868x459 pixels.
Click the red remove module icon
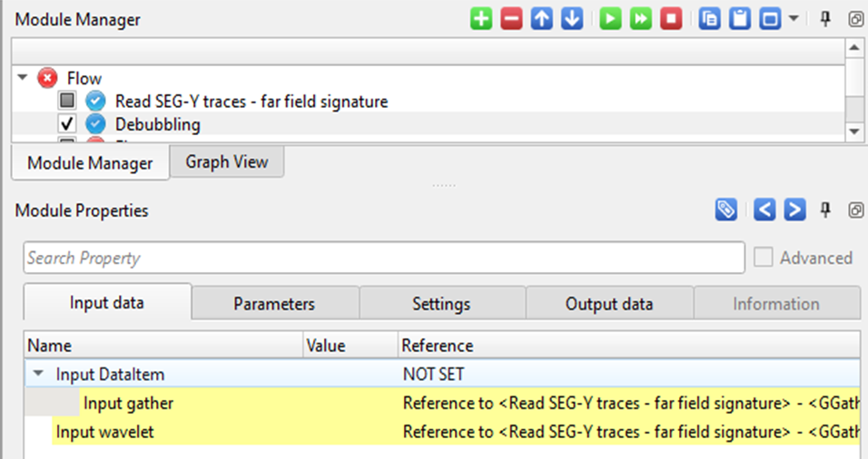pos(511,19)
